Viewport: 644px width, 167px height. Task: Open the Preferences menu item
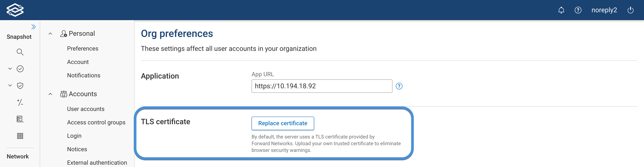coord(83,48)
